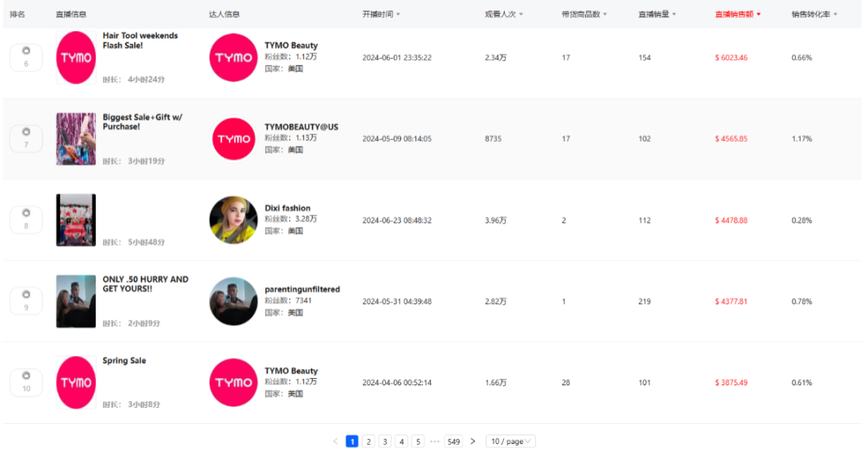The width and height of the screenshot is (868, 452).
Task: Open "Spring Sale" livestream title
Action: [x=125, y=361]
